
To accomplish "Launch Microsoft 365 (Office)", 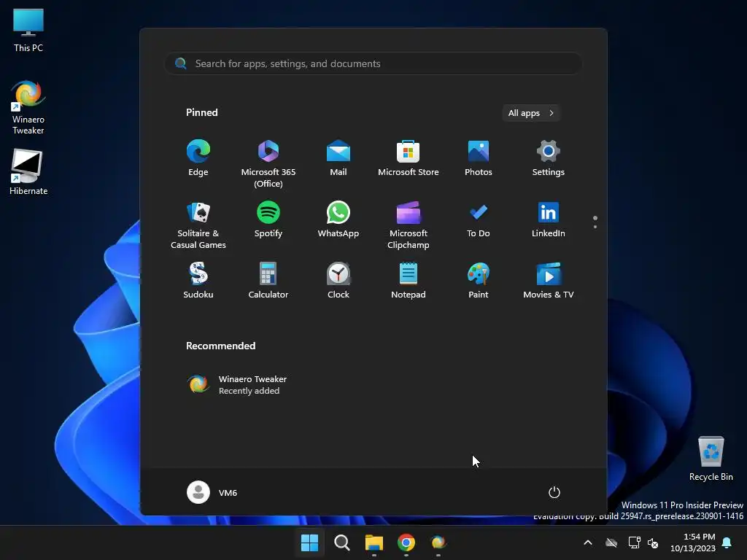I will (x=268, y=164).
